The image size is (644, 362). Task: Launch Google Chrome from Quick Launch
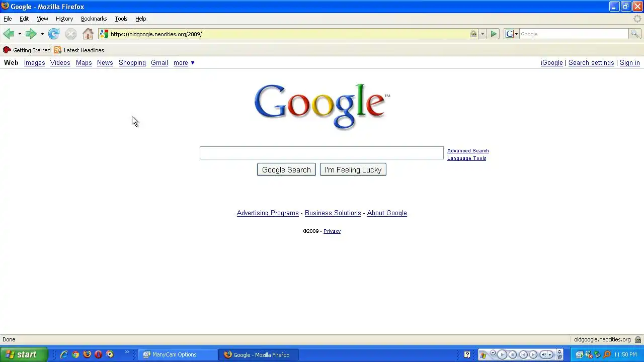pos(75,354)
